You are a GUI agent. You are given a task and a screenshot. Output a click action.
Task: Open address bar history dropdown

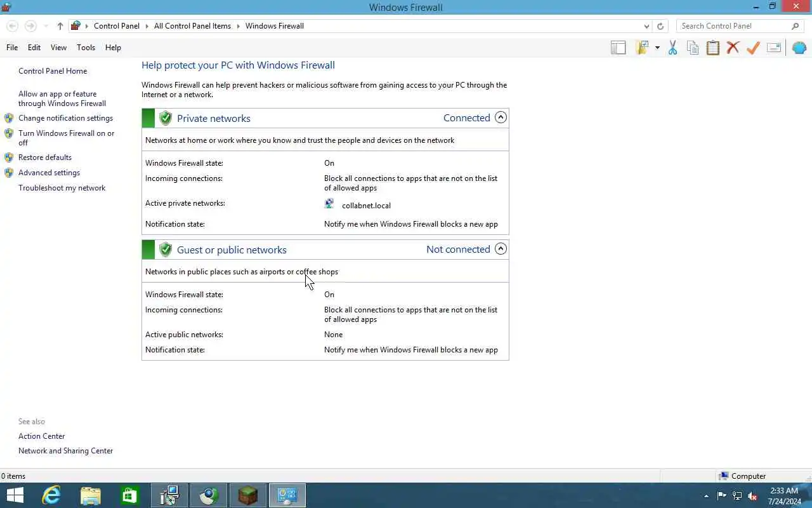pyautogui.click(x=646, y=26)
